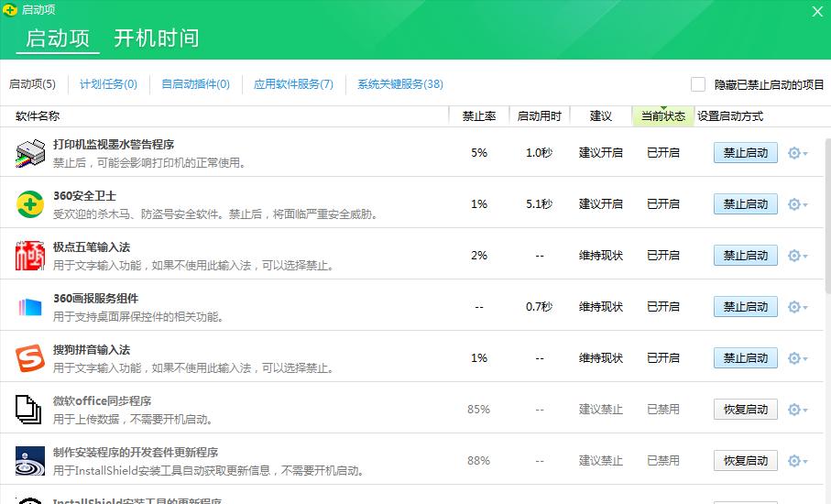The image size is (831, 504).
Task: Click the 搜狗拼音输入法 orange S icon
Action: (30, 358)
